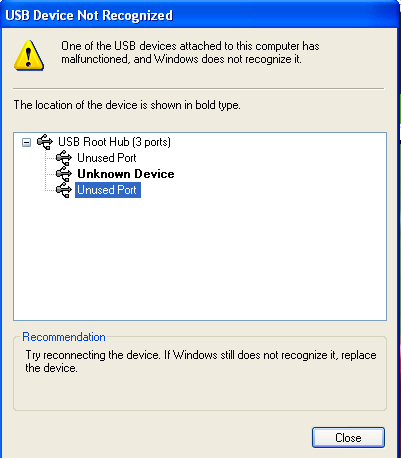Collapse the USB Root Hub tree node
Image resolution: width=401 pixels, height=458 pixels.
point(26,143)
